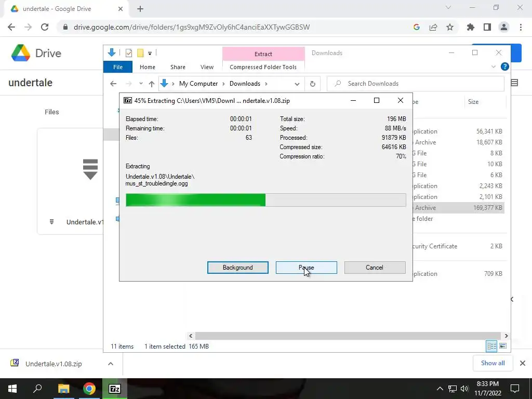This screenshot has height=399, width=532.
Task: Click My Computer in address path
Action: point(198,84)
